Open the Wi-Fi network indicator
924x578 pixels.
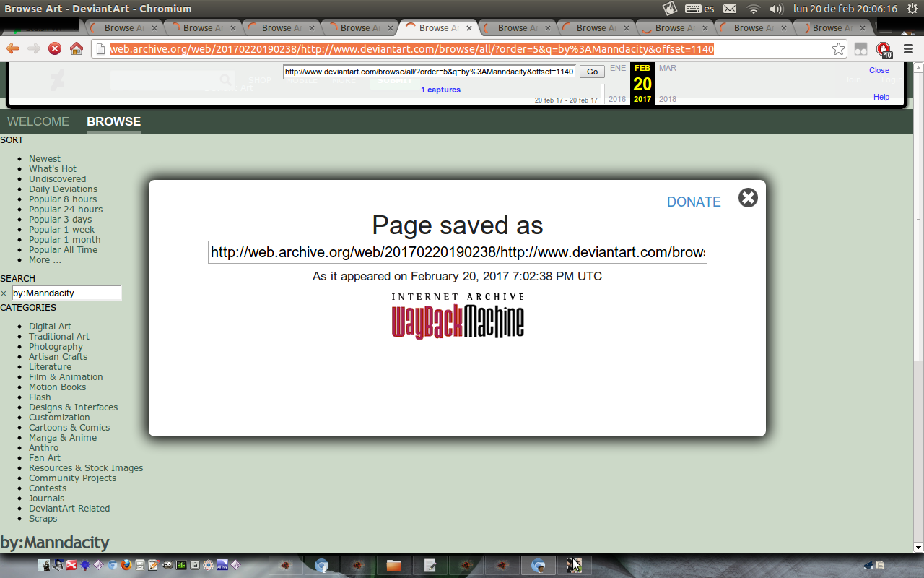click(754, 9)
